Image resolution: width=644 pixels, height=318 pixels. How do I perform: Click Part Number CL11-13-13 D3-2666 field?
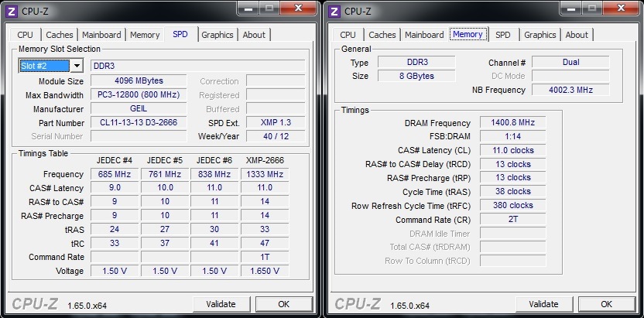pos(139,122)
